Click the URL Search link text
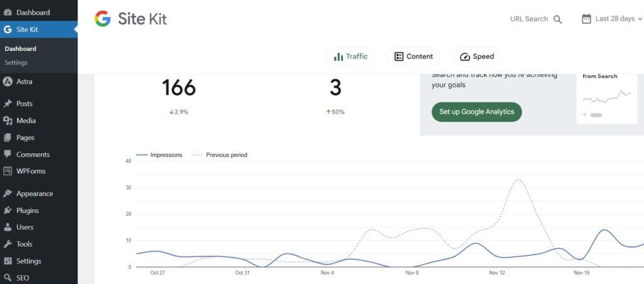Screen dimensions: 644x284 coord(529,19)
